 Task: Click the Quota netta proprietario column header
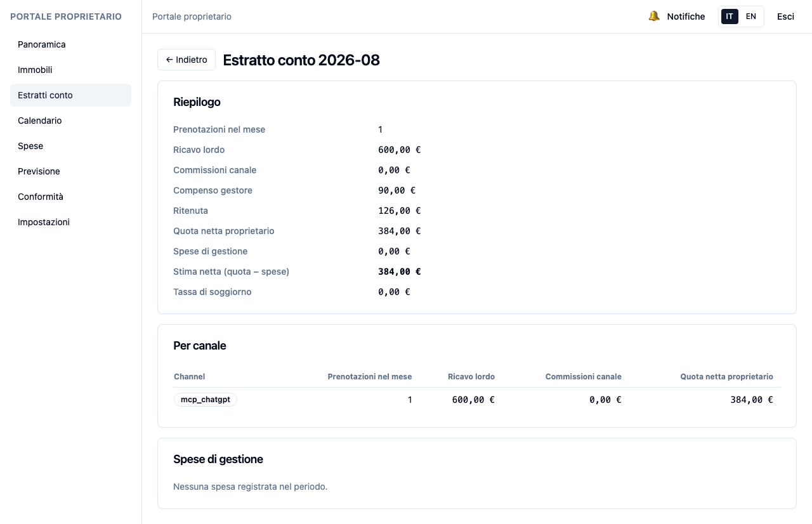(x=727, y=377)
